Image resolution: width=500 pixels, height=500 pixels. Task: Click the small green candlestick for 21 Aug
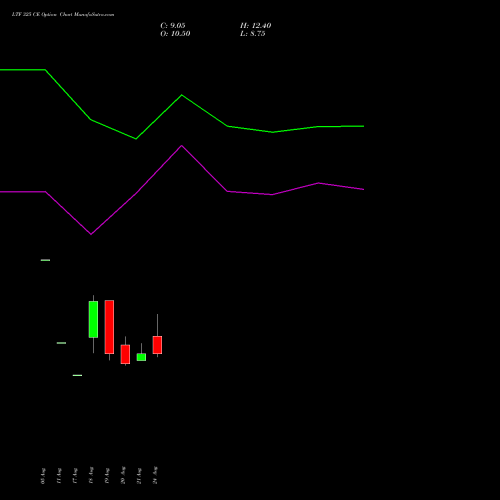click(141, 357)
